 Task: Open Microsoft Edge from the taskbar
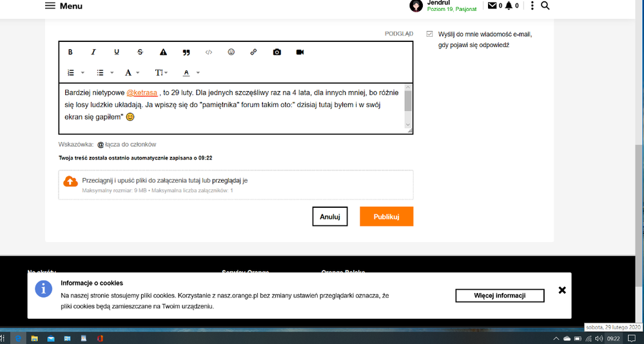(x=18, y=339)
